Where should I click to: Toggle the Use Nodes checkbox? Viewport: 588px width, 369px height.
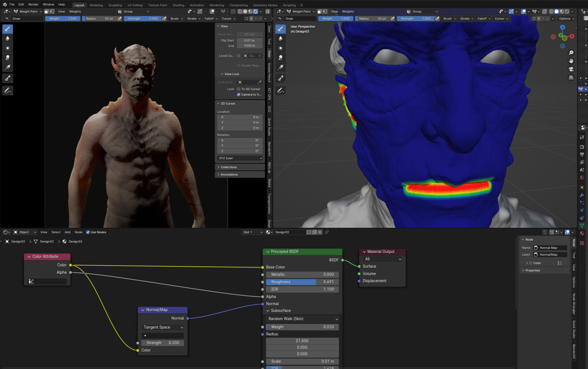point(88,232)
